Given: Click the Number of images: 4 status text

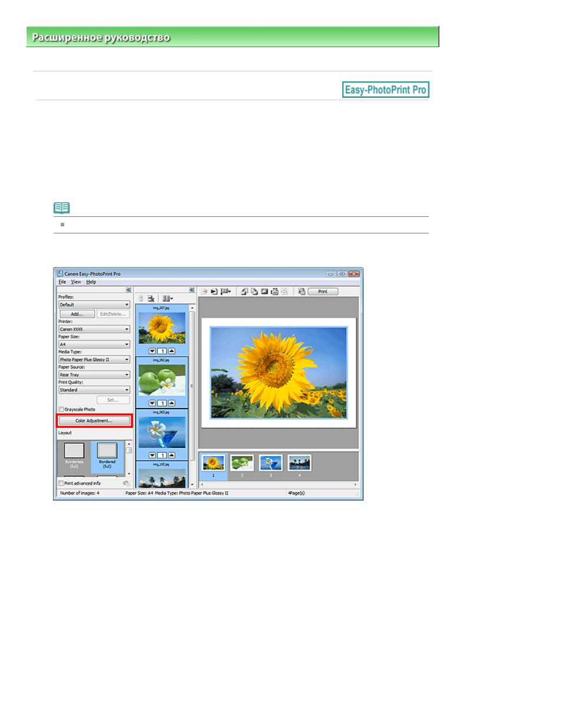Looking at the screenshot, I should [80, 493].
